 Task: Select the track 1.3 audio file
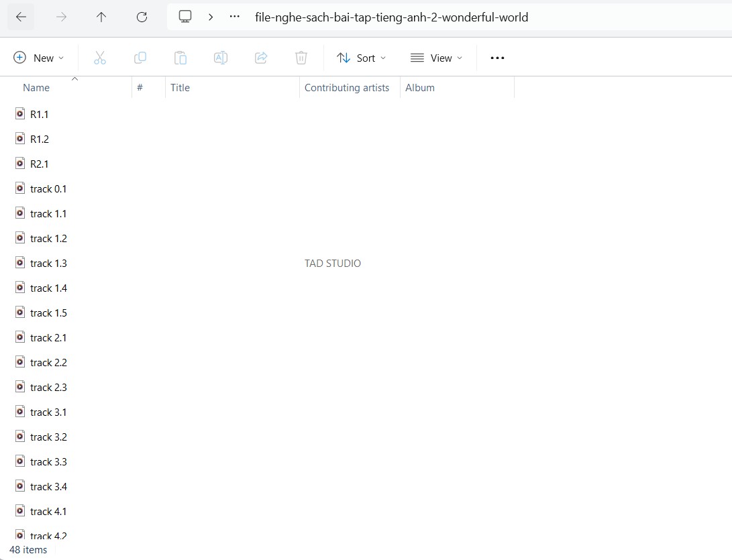pos(48,264)
